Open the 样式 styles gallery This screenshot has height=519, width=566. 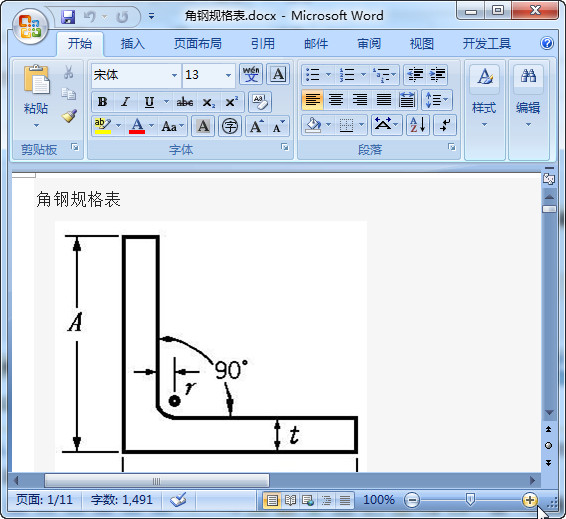484,97
